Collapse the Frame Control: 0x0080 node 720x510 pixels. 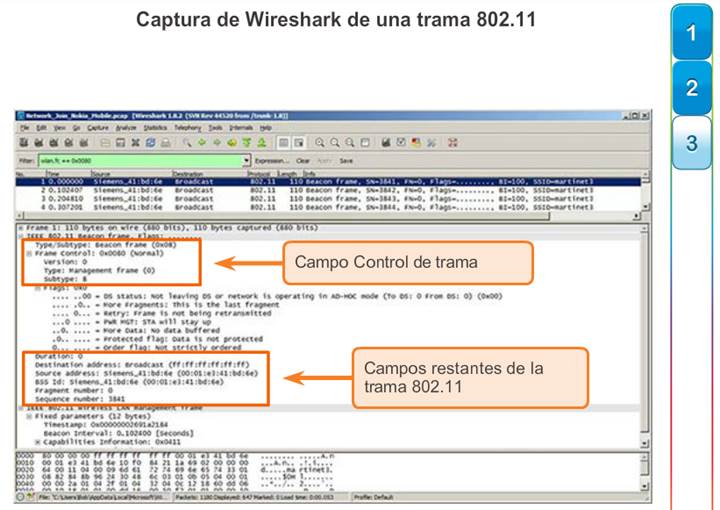[29, 253]
